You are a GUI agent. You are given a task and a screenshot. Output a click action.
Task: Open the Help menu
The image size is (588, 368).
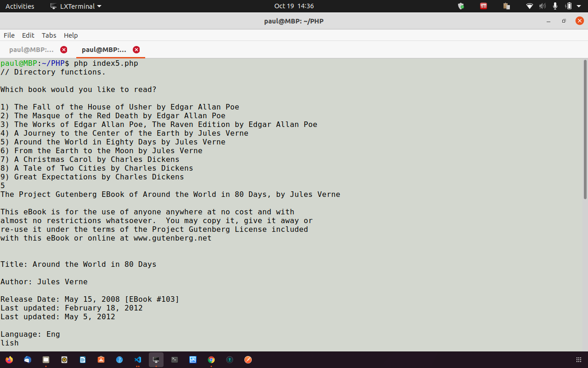click(x=71, y=35)
